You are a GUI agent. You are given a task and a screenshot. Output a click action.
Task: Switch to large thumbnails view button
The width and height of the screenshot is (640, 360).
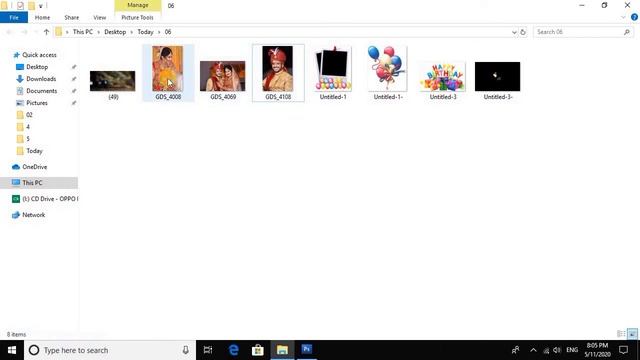(632, 334)
